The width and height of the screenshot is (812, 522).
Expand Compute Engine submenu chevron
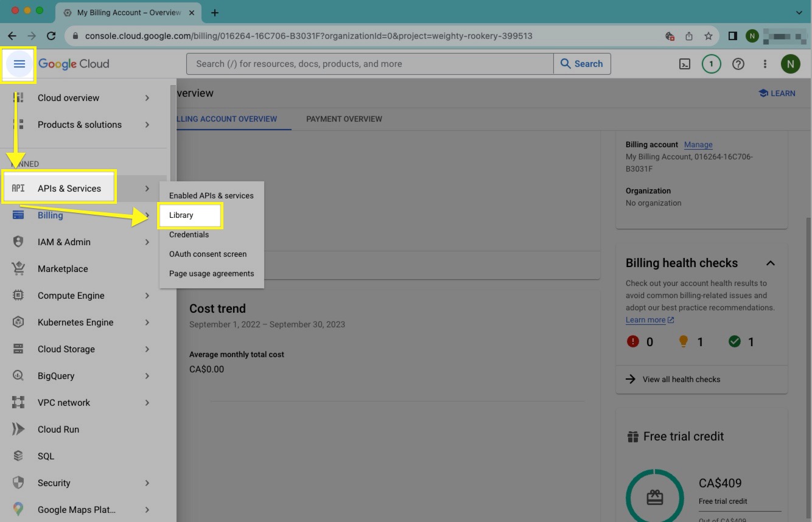[x=147, y=296]
